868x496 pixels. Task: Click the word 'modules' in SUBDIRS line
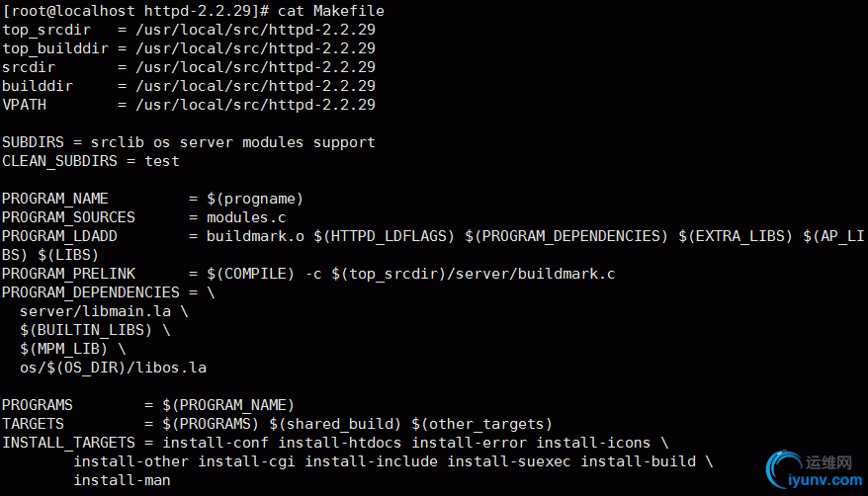click(x=273, y=142)
